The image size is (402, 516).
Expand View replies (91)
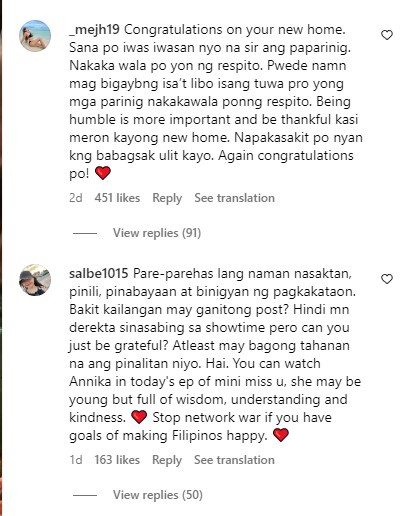pos(157,233)
